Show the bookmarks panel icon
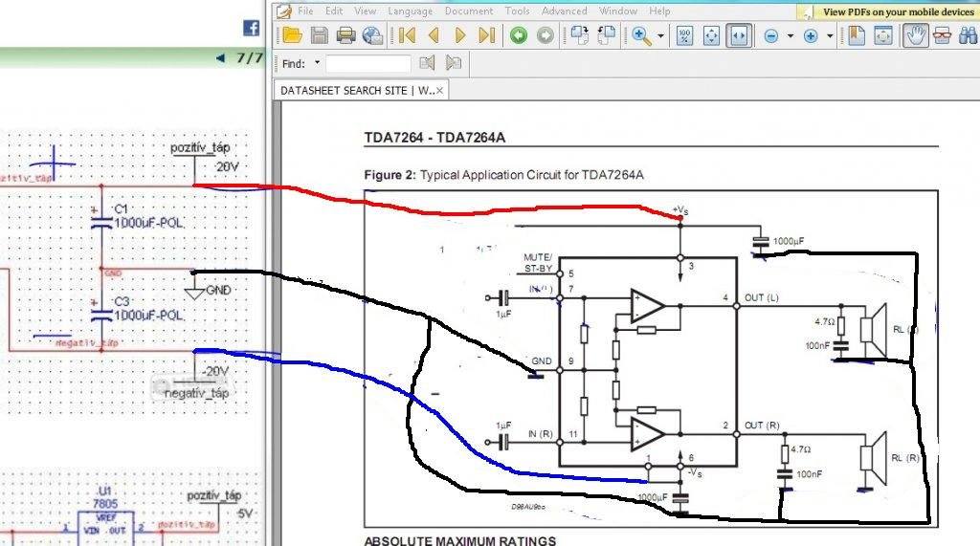The image size is (980, 546). tap(856, 35)
